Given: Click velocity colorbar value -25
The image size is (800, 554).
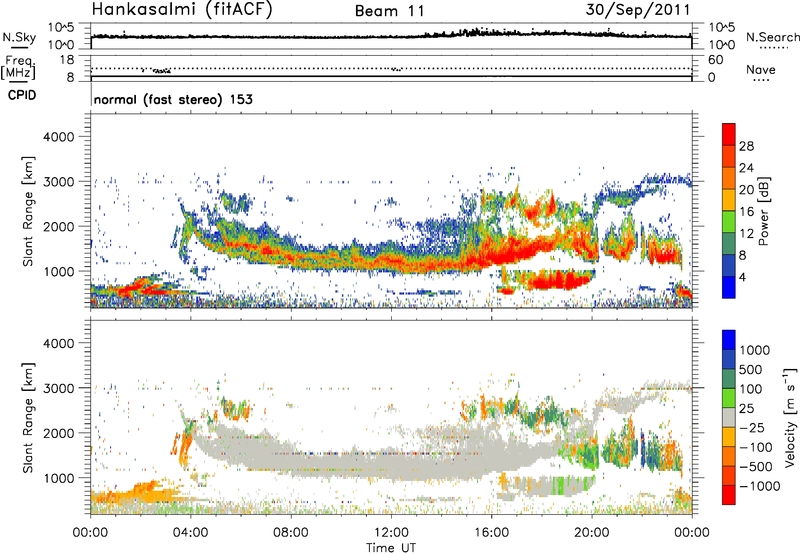Looking at the screenshot, I should tap(752, 428).
